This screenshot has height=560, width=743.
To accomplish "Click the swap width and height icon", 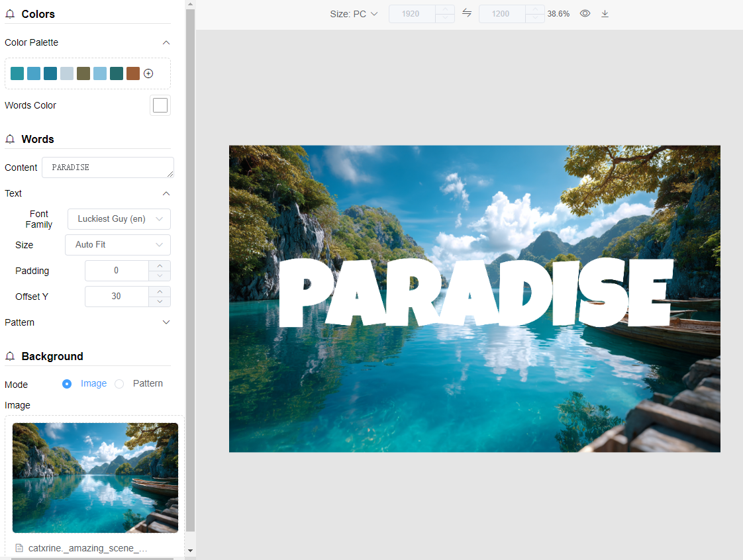I will coord(467,13).
